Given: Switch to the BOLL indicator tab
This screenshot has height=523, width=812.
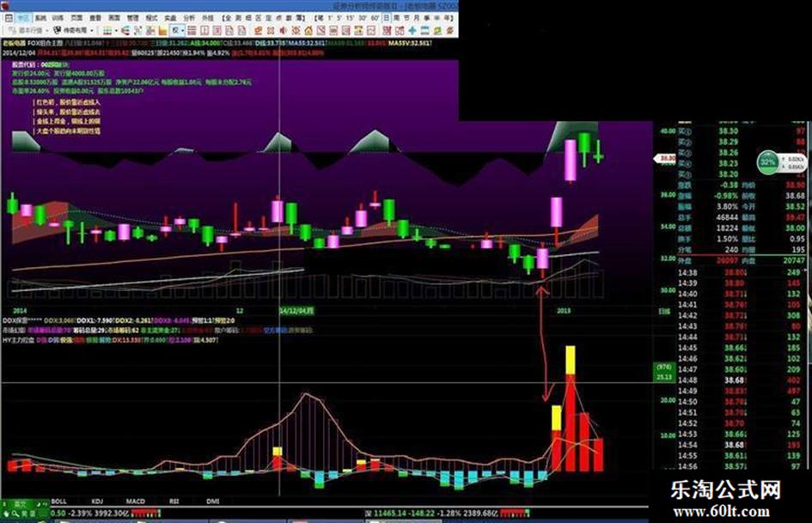Looking at the screenshot, I should [x=58, y=502].
